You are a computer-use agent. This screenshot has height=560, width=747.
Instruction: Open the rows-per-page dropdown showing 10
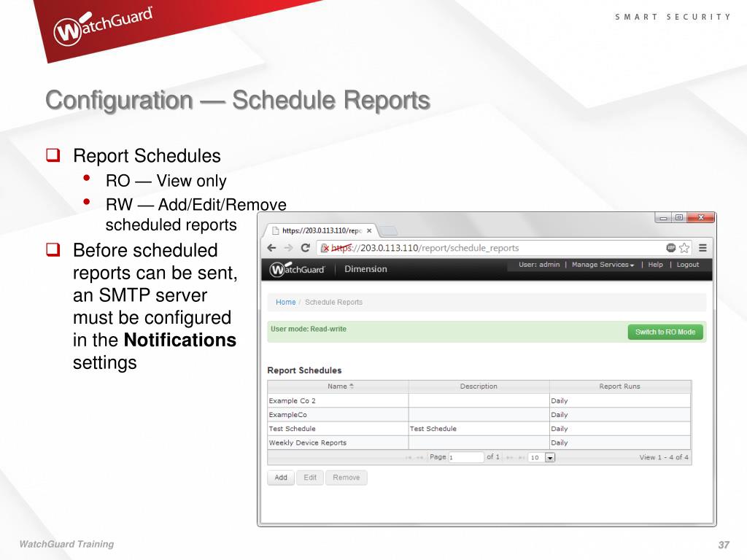542,457
